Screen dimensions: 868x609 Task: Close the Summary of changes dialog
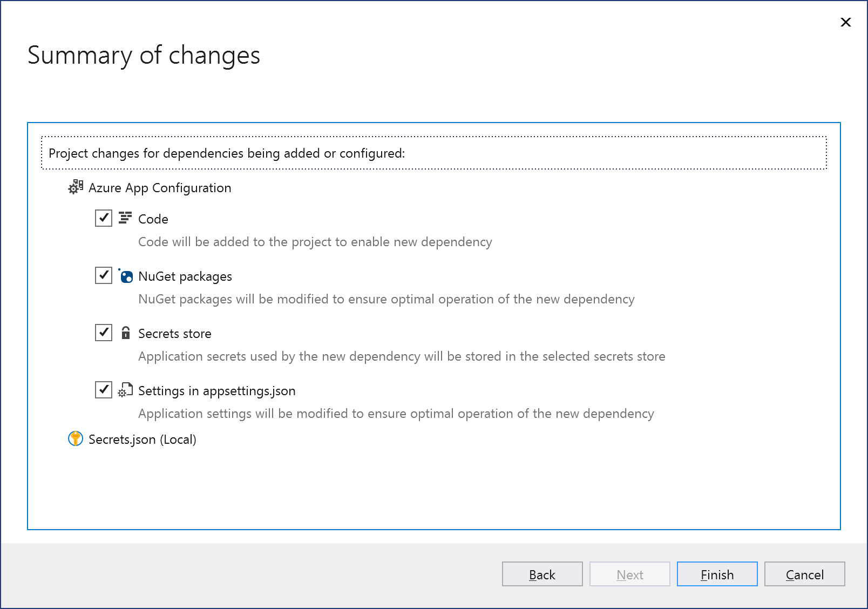[x=845, y=22]
